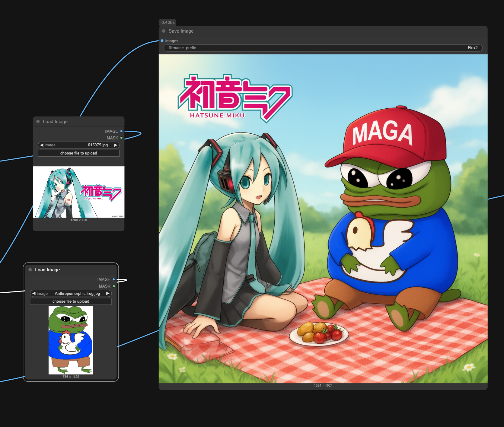Click the 736 × 1129 size label
This screenshot has height=427, width=504.
71,377
